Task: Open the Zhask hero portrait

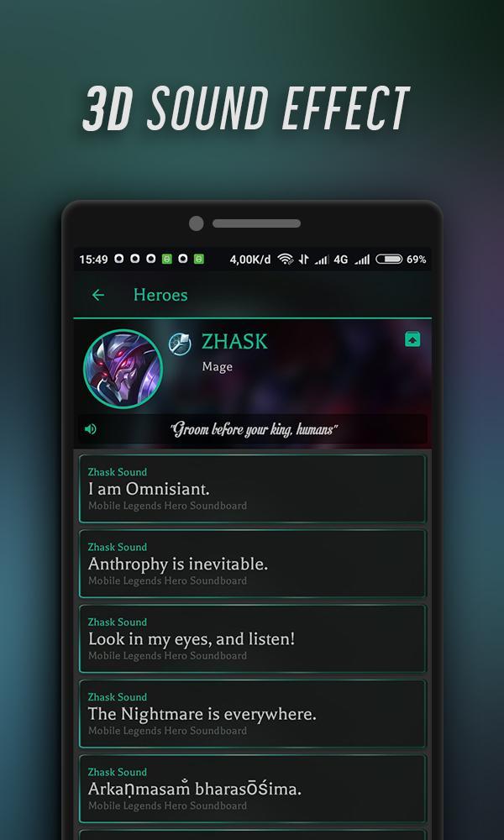Action: pos(123,369)
